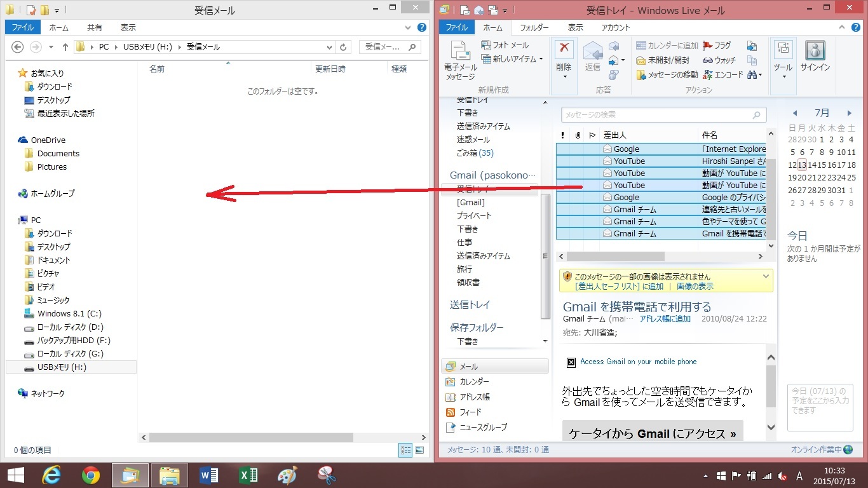This screenshot has width=868, height=488.
Task: Select the プライベート folder
Action: pos(474,215)
